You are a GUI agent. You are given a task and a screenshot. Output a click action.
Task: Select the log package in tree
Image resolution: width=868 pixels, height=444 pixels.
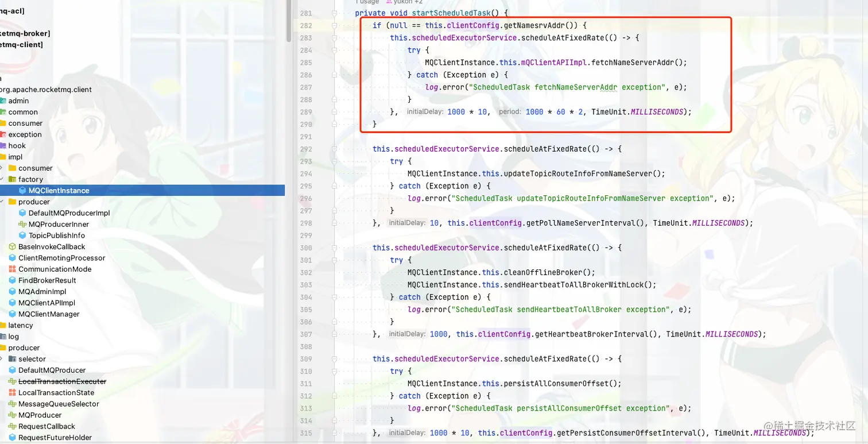coord(14,337)
